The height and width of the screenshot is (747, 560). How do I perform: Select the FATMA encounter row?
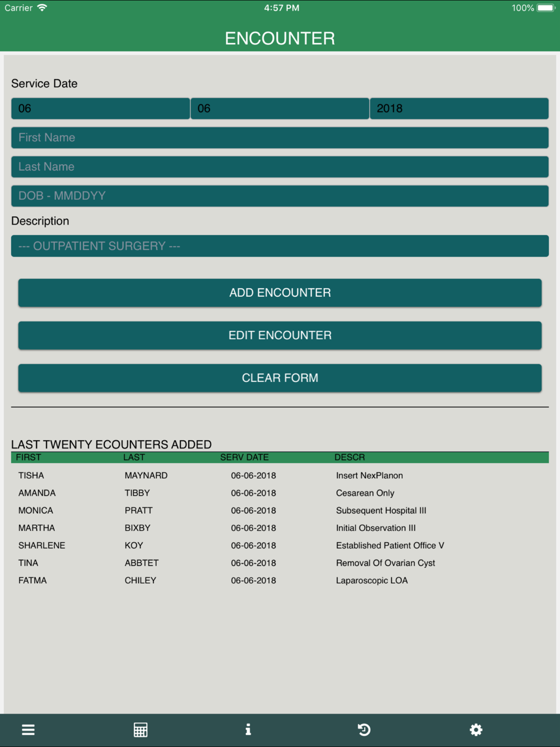280,581
